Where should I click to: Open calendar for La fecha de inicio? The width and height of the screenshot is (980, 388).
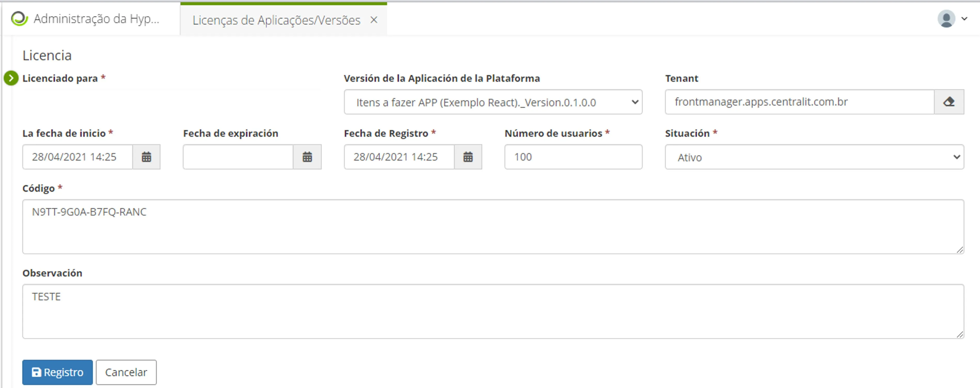click(x=146, y=157)
